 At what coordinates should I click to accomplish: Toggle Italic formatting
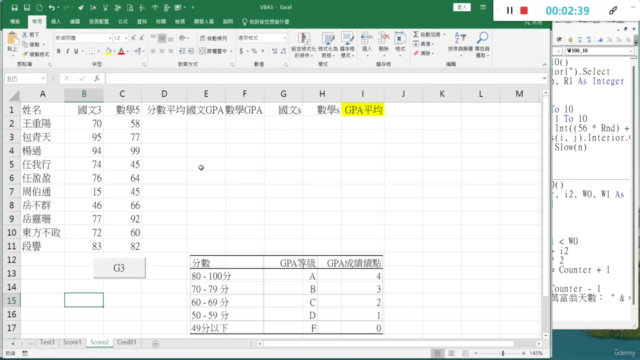coord(67,51)
